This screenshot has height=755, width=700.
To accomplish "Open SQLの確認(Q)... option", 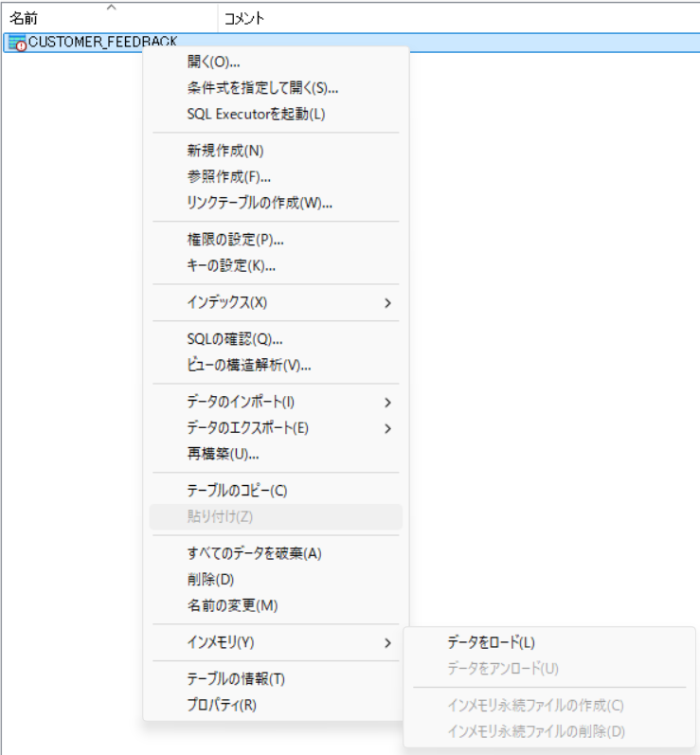I will (235, 339).
